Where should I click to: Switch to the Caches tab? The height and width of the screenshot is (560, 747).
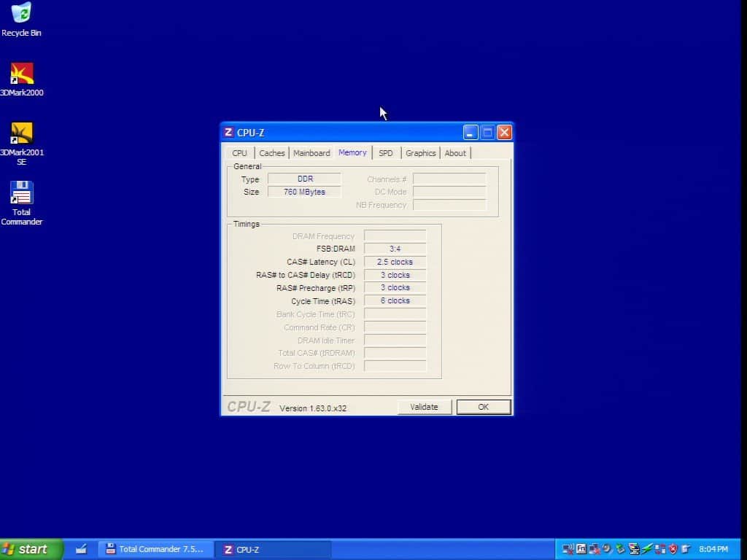[272, 153]
